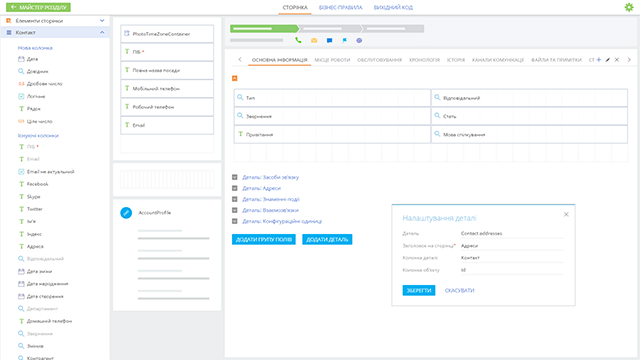
Task: Expand the Деталь: Адреси arrow
Action: (235, 188)
